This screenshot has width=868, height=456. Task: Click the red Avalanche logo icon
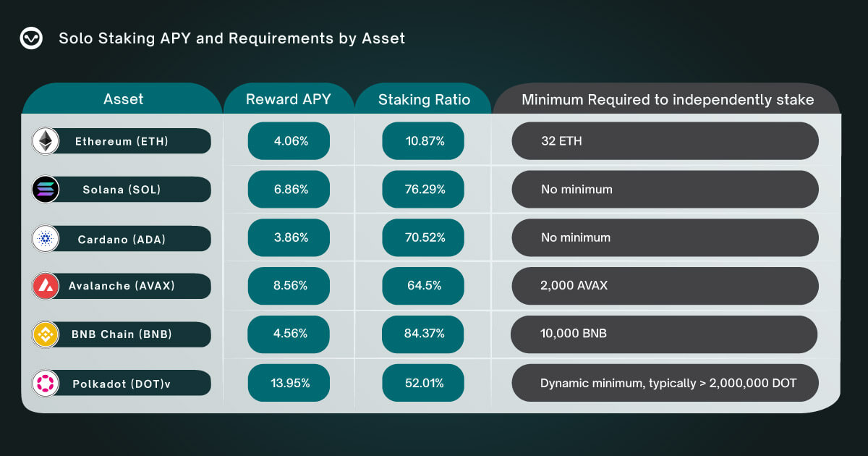[x=46, y=286]
